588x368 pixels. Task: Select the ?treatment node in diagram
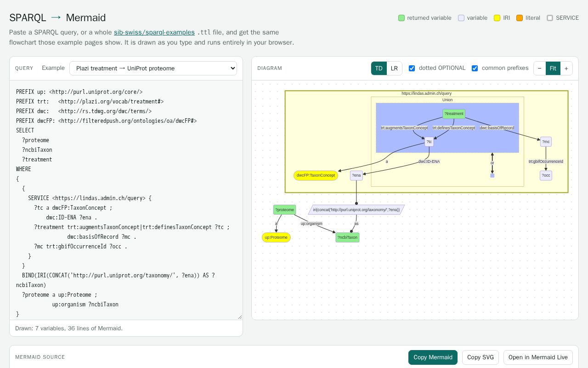pyautogui.click(x=454, y=114)
